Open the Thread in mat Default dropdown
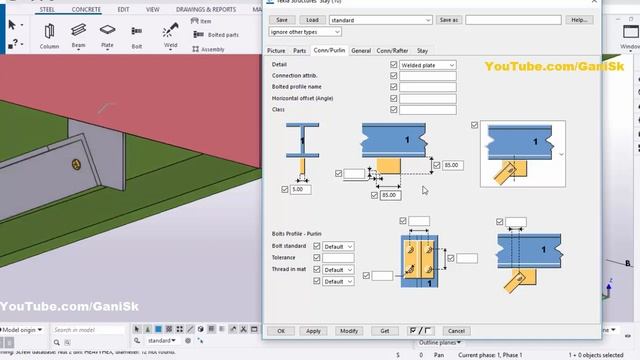Image resolution: width=640 pixels, height=360 pixels. pos(338,270)
